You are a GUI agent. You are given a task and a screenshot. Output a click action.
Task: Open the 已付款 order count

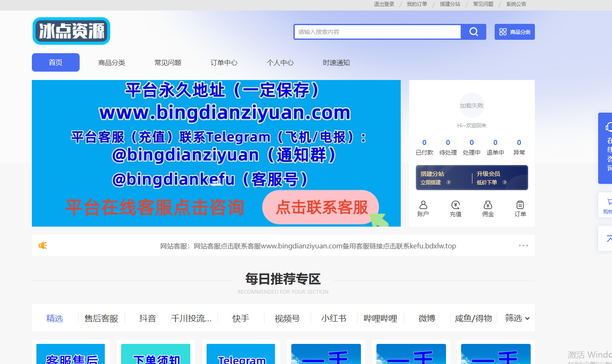click(x=424, y=147)
